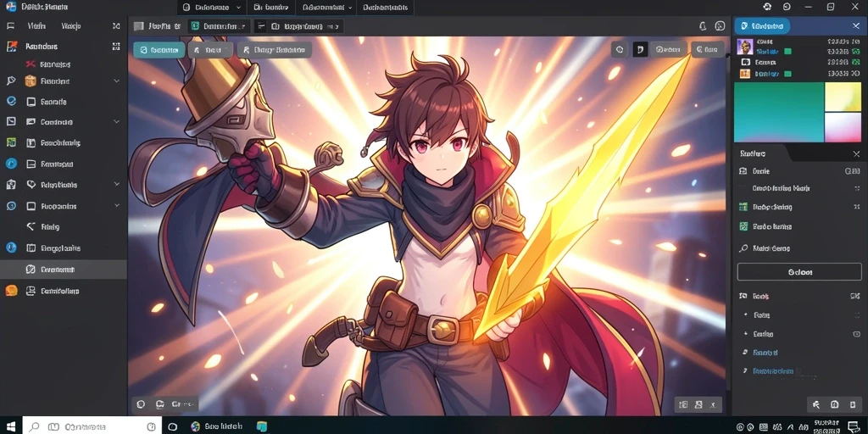
Task: Close the upper right panel with its X
Action: (856, 26)
